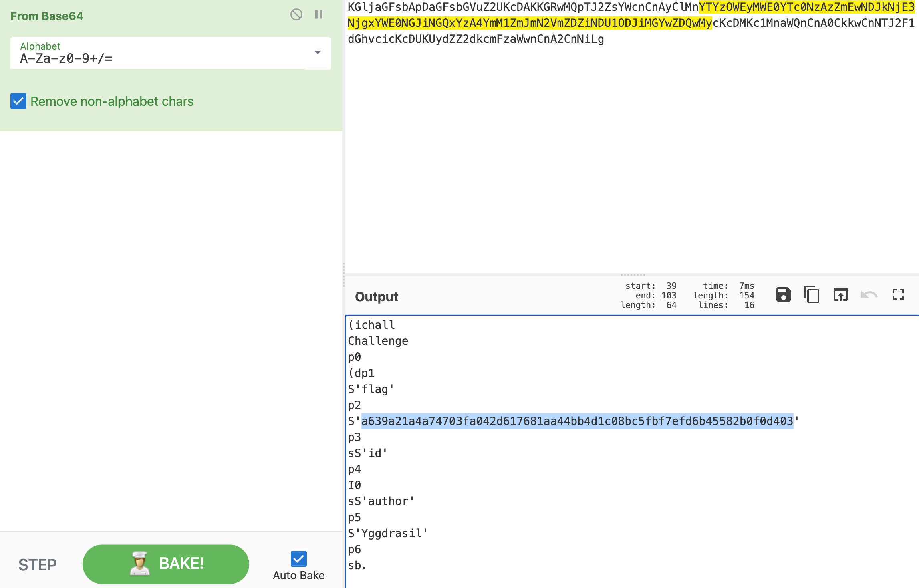
Task: Click the horizontal divider above Output
Action: (x=632, y=275)
